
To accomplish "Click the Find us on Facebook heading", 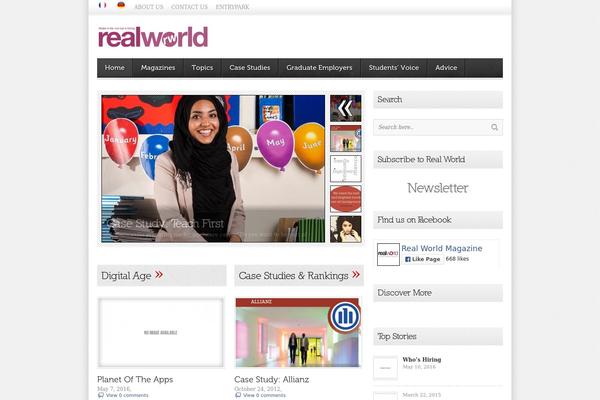I will coord(414,220).
